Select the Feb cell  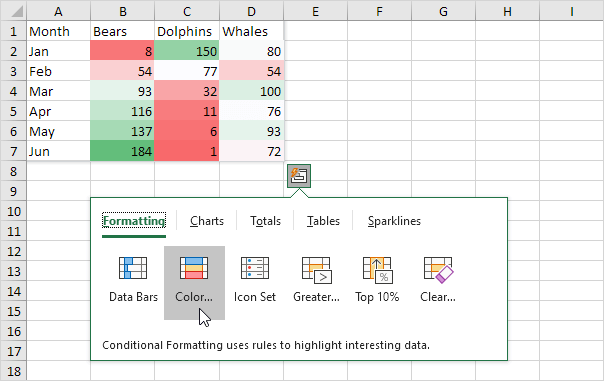tap(59, 71)
